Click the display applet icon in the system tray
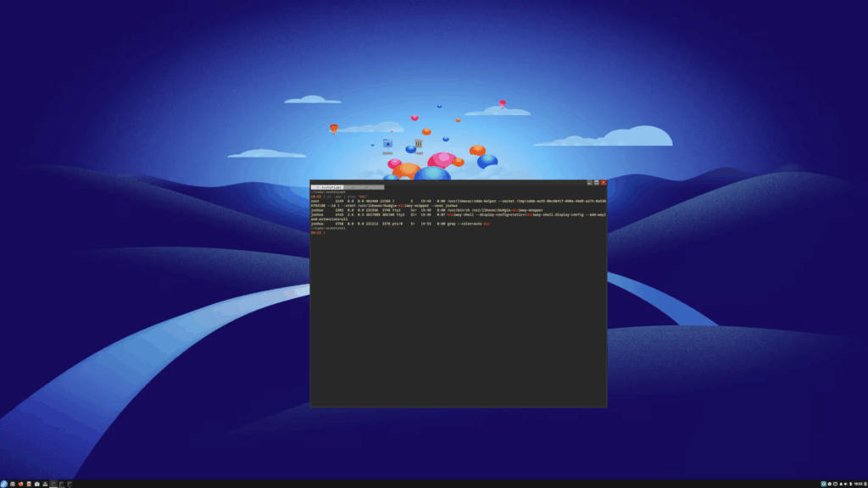Image resolution: width=868 pixels, height=488 pixels. pyautogui.click(x=835, y=483)
